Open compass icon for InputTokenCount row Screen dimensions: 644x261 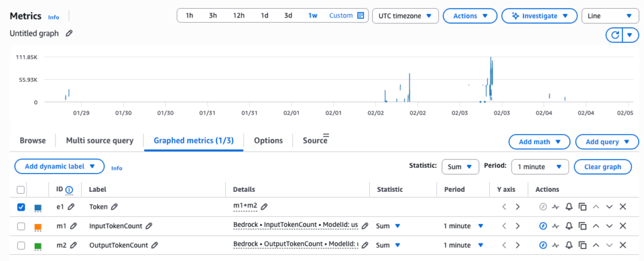click(x=543, y=226)
